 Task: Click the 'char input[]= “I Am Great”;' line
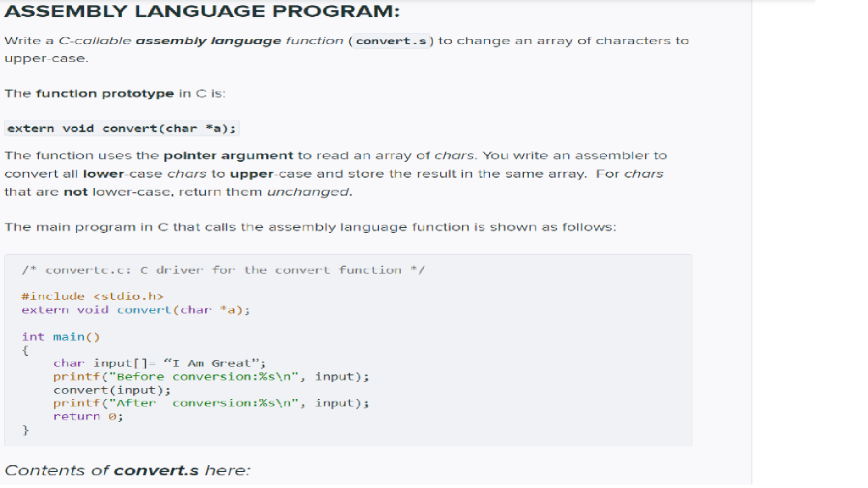tap(159, 363)
